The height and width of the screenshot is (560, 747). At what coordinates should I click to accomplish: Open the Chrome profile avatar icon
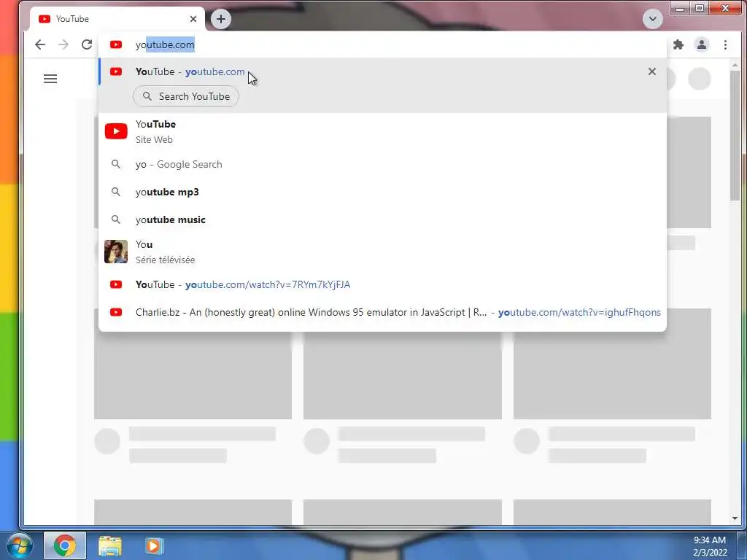[x=702, y=44]
